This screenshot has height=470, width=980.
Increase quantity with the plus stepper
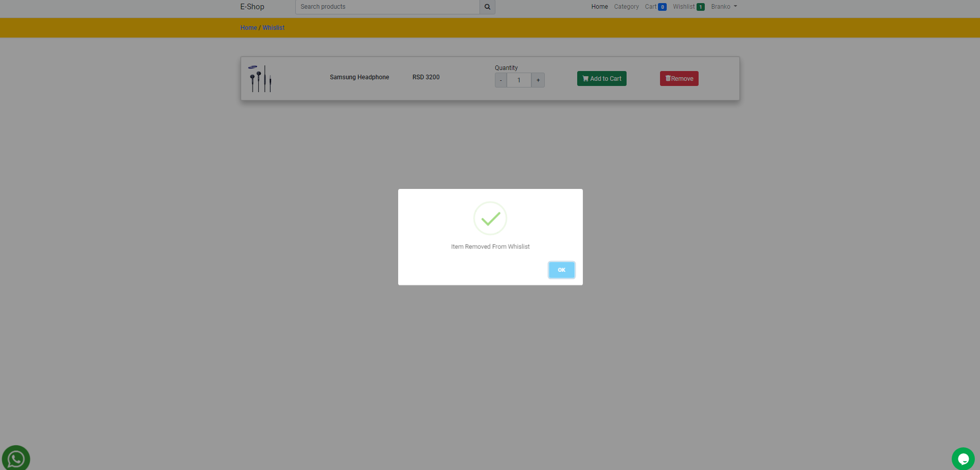(538, 80)
